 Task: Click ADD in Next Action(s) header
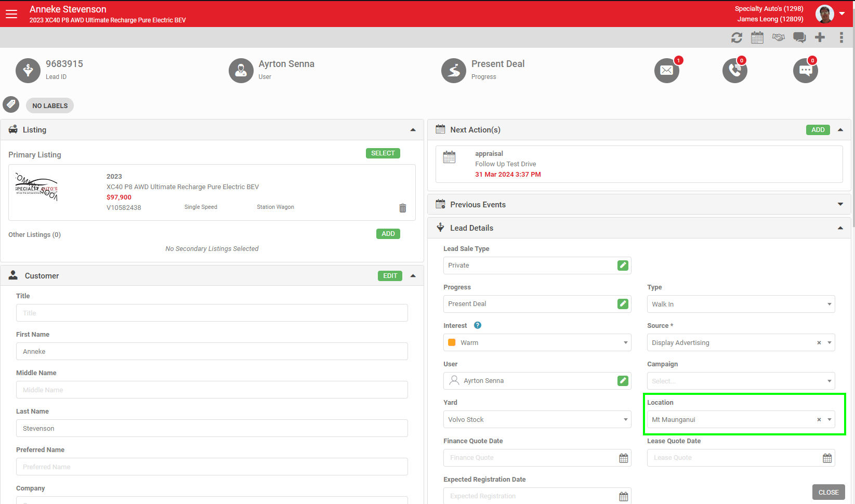click(x=818, y=130)
